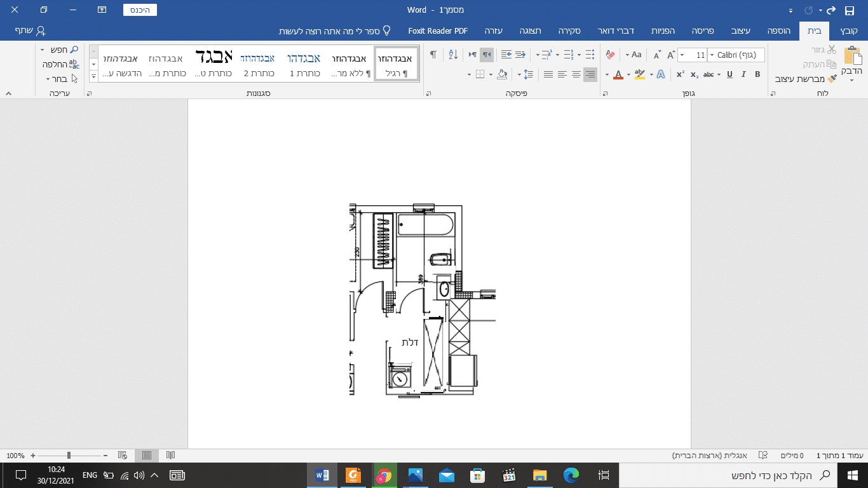Screen dimensions: 868x488
Task: Click the Text Effects glowing A icon
Action: [x=661, y=74]
